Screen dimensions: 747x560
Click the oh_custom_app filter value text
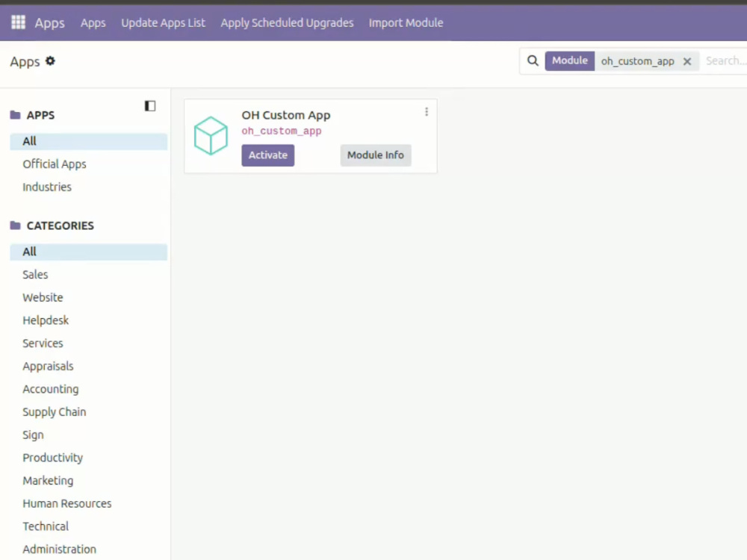[637, 61]
